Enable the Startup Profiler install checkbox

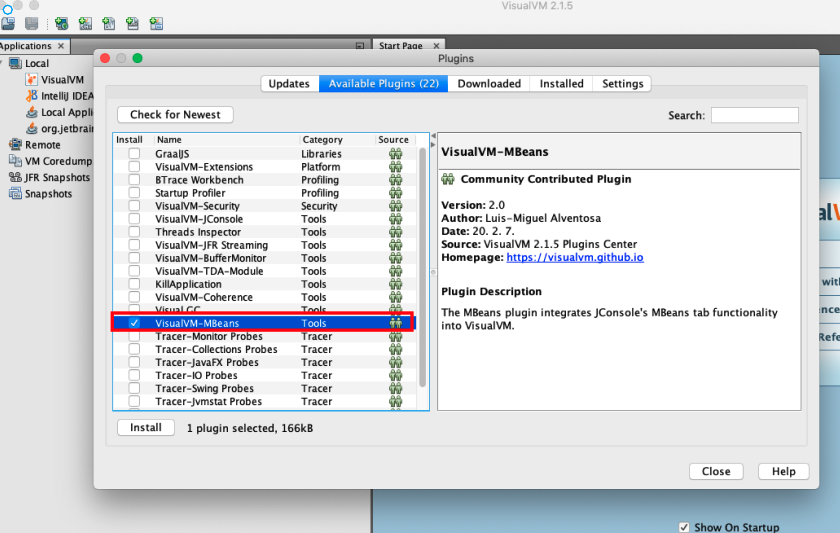(134, 193)
